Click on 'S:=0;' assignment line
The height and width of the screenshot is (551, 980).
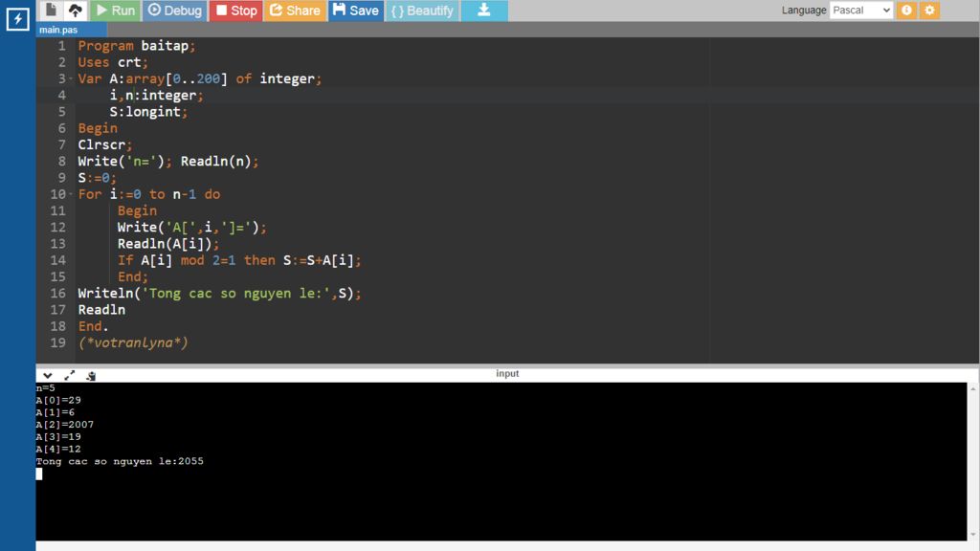pyautogui.click(x=97, y=178)
